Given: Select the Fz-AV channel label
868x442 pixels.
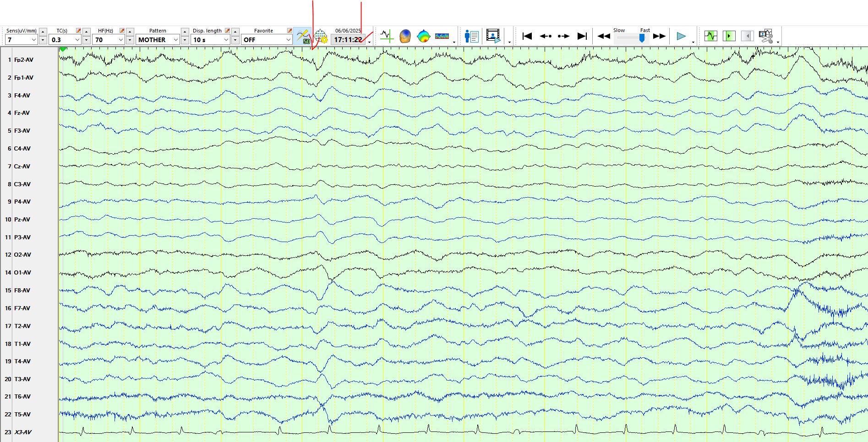Looking at the screenshot, I should (x=22, y=113).
